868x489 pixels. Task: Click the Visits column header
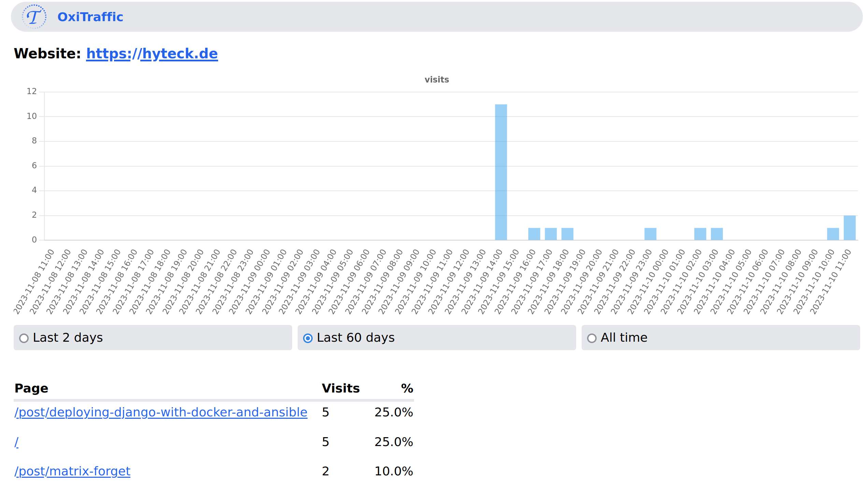[x=341, y=388]
